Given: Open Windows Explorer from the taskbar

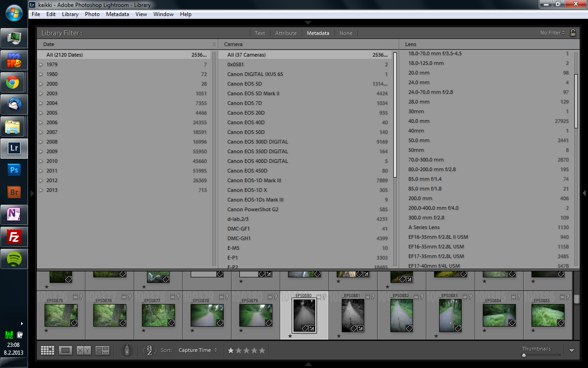Looking at the screenshot, I should tap(13, 127).
